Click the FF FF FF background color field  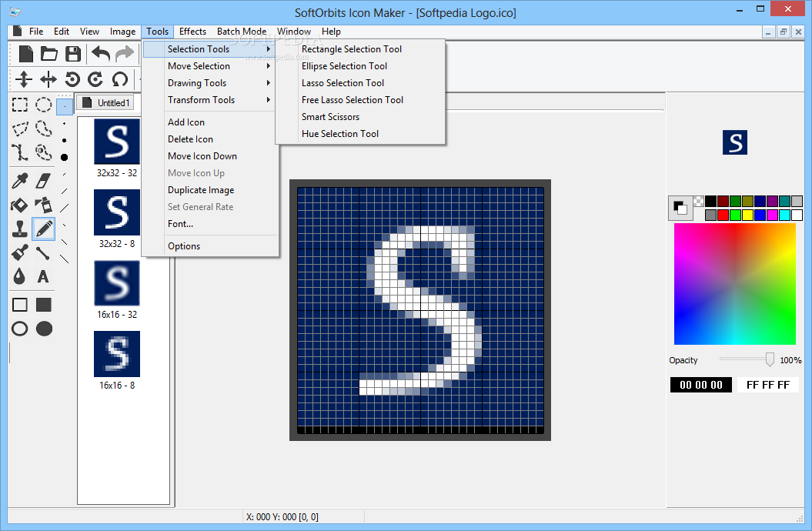(x=768, y=385)
